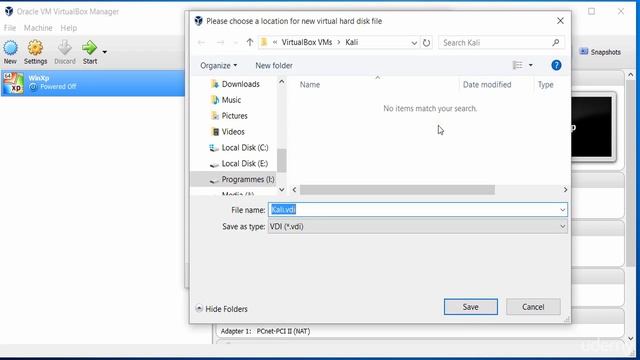The image size is (640, 360).
Task: Select the WinXp virtual machine entry
Action: pos(93,83)
